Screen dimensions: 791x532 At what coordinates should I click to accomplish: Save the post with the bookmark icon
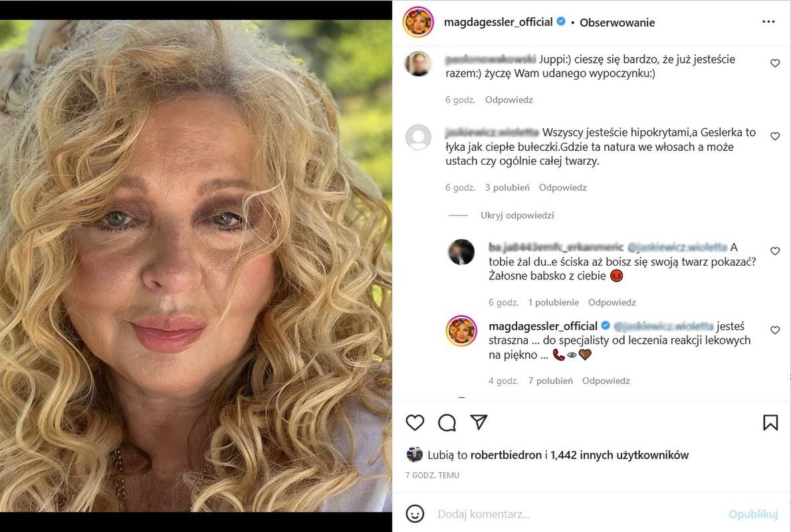770,422
